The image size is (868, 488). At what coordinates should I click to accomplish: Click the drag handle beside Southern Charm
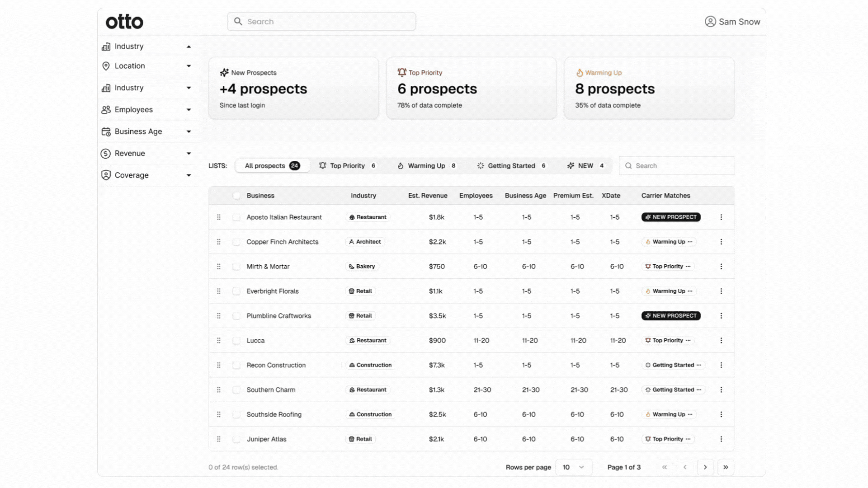click(219, 390)
